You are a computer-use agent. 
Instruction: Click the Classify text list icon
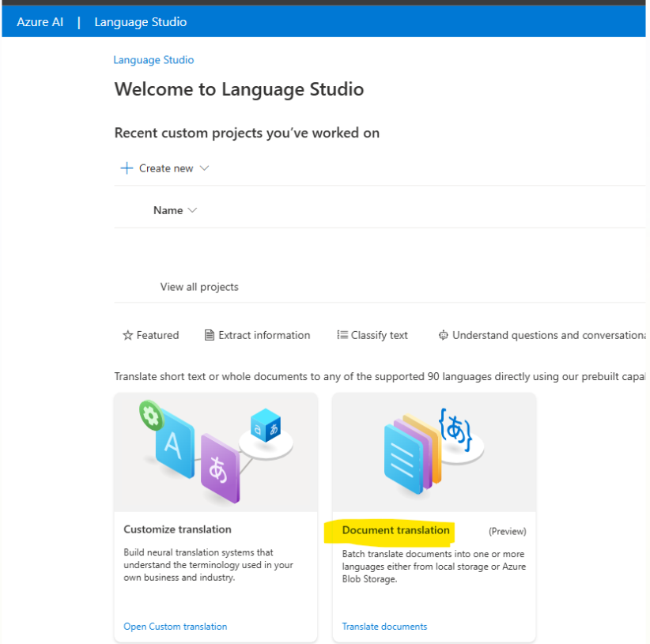343,335
